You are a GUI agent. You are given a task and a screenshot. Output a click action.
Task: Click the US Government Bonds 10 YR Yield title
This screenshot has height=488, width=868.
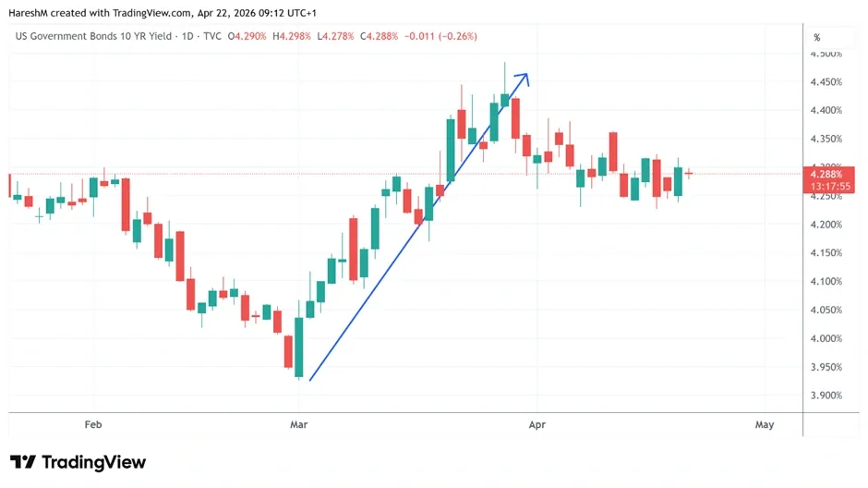point(93,36)
